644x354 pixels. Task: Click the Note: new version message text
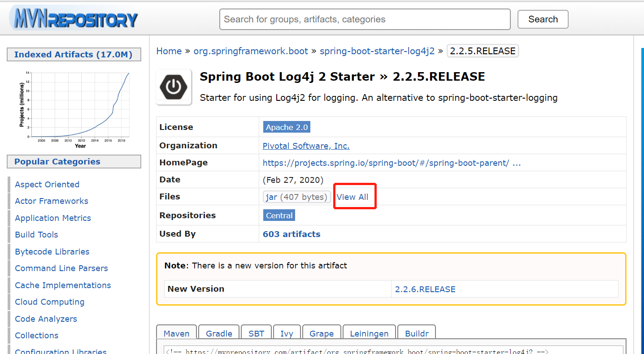click(x=256, y=266)
